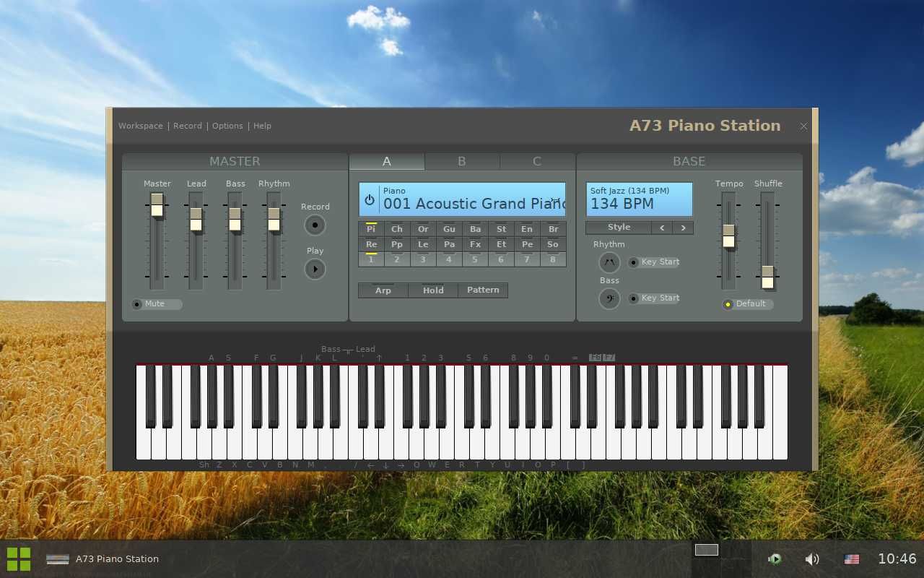Viewport: 924px width, 578px height.
Task: Click the Tempo slider handle
Action: [728, 236]
